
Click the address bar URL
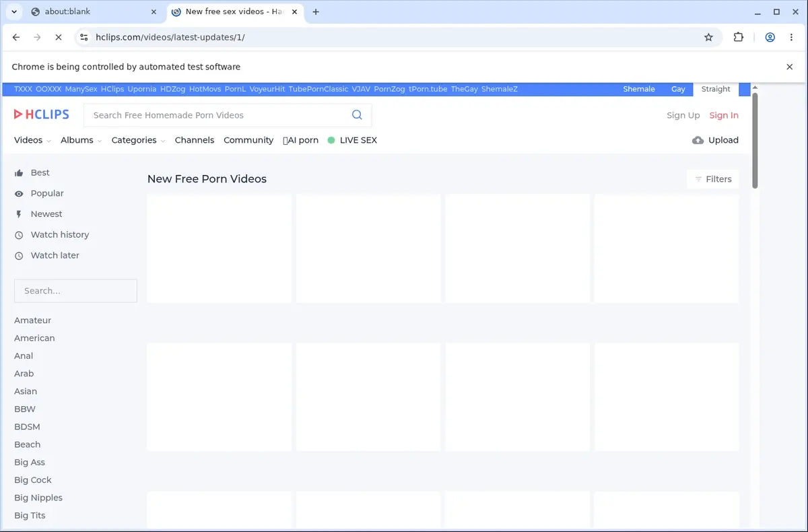click(170, 37)
